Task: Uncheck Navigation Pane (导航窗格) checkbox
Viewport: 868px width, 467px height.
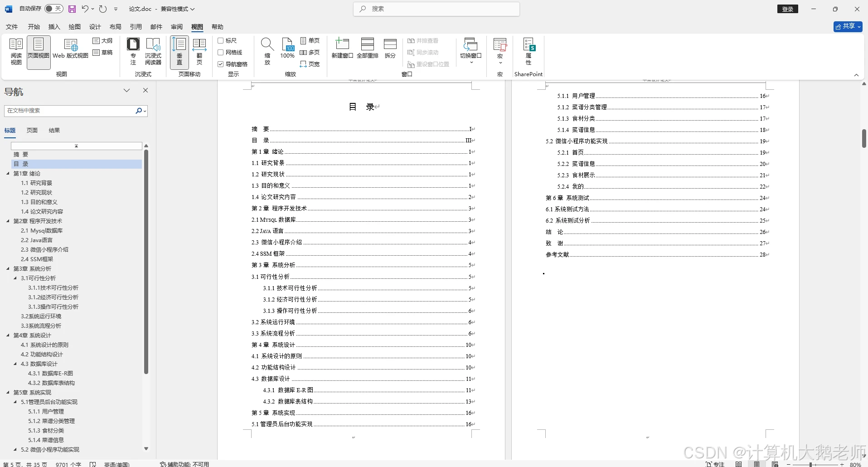Action: (x=221, y=64)
